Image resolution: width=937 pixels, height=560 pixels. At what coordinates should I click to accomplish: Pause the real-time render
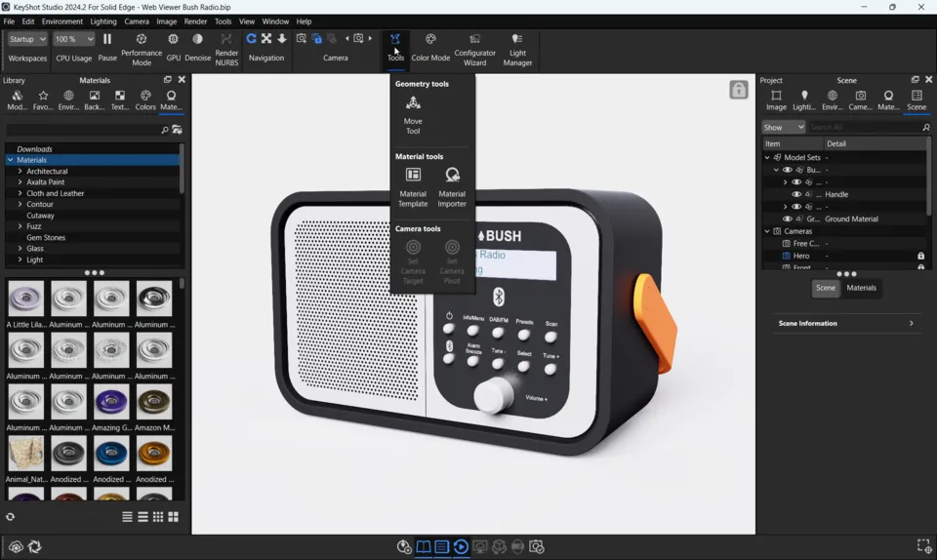click(x=107, y=48)
